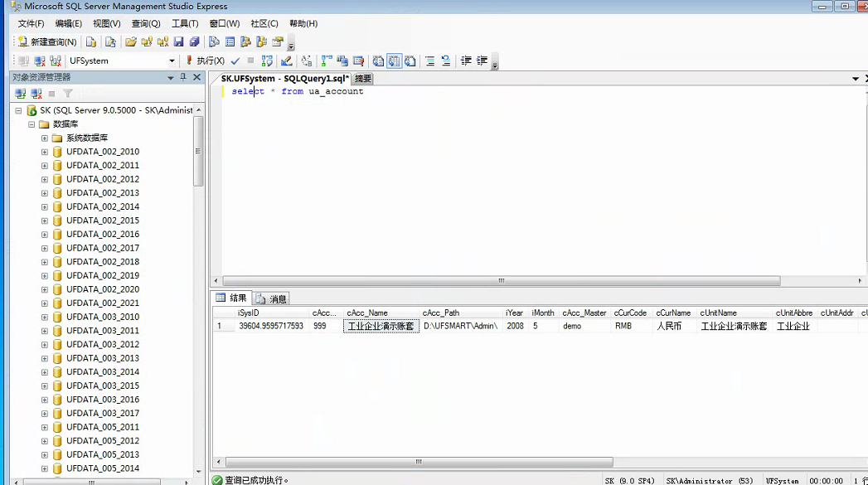This screenshot has height=485, width=868.
Task: Open the UFSystem database dropdown
Action: coord(172,61)
